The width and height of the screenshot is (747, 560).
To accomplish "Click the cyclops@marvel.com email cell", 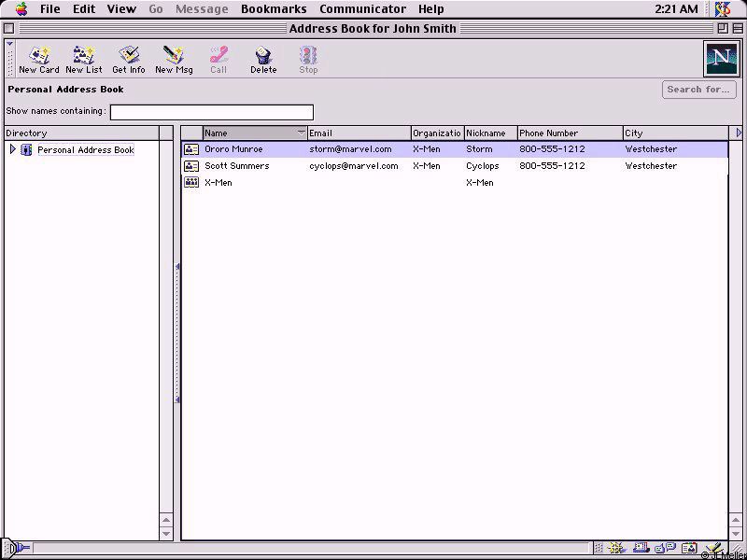I will tap(354, 166).
